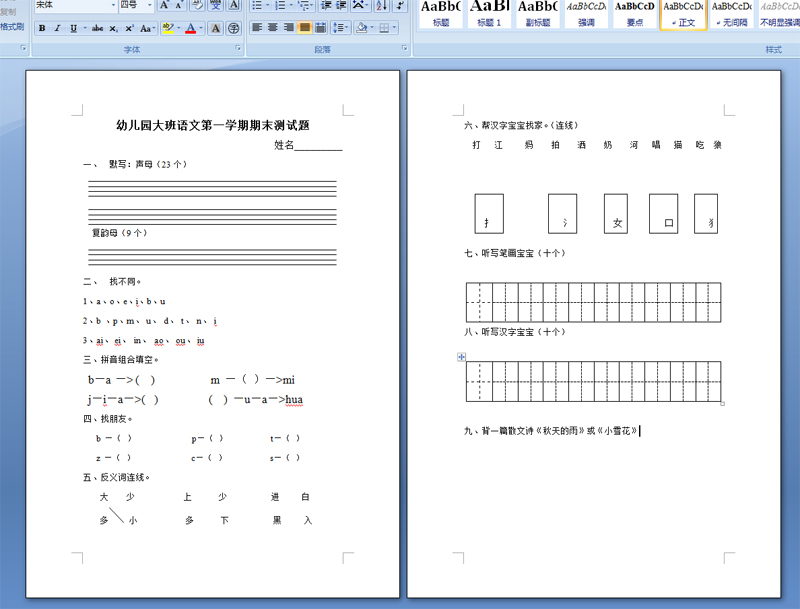
Task: Click the box containing the 女 radical
Action: (616, 214)
